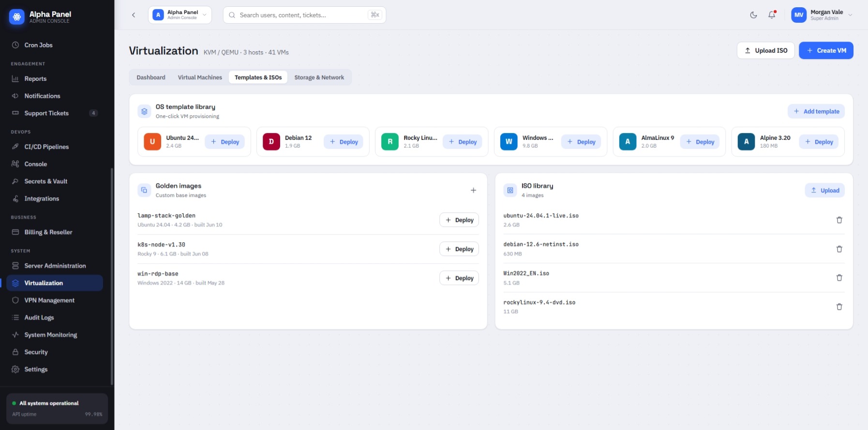Click the sidebar vertical scrollbar
Viewport: 868px width, 430px height.
point(112,276)
